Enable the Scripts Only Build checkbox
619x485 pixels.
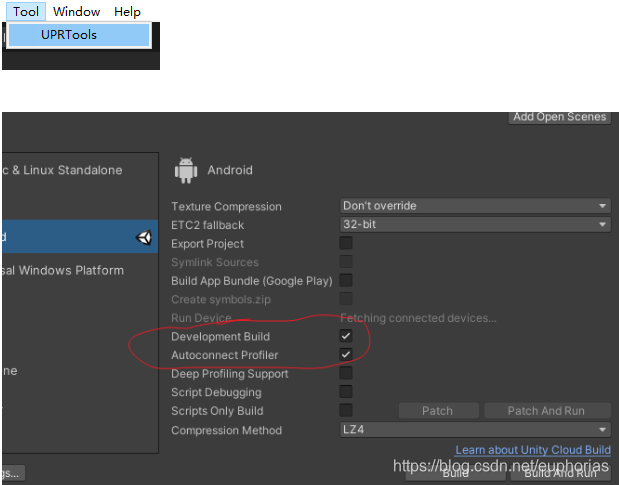(x=346, y=410)
